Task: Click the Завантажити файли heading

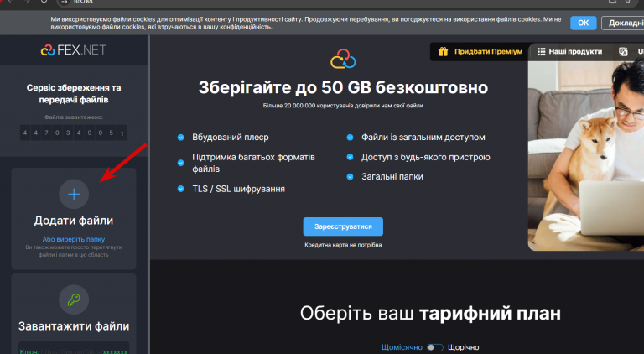Action: tap(74, 326)
